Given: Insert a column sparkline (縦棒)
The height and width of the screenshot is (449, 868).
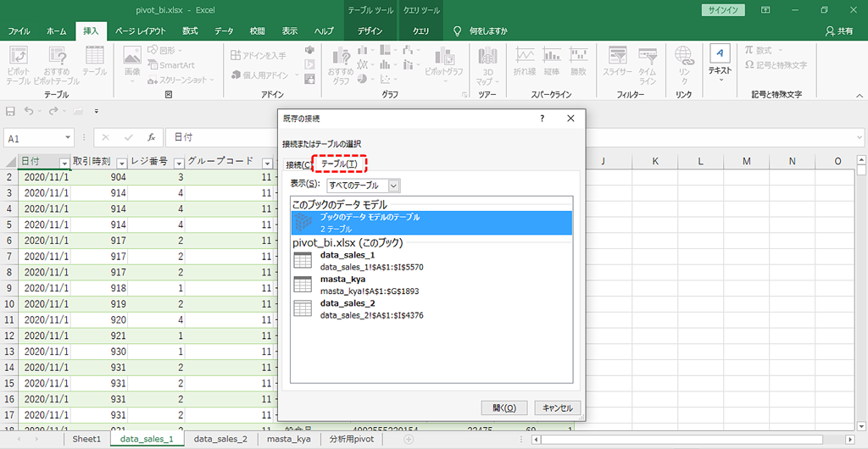Looking at the screenshot, I should tap(552, 61).
